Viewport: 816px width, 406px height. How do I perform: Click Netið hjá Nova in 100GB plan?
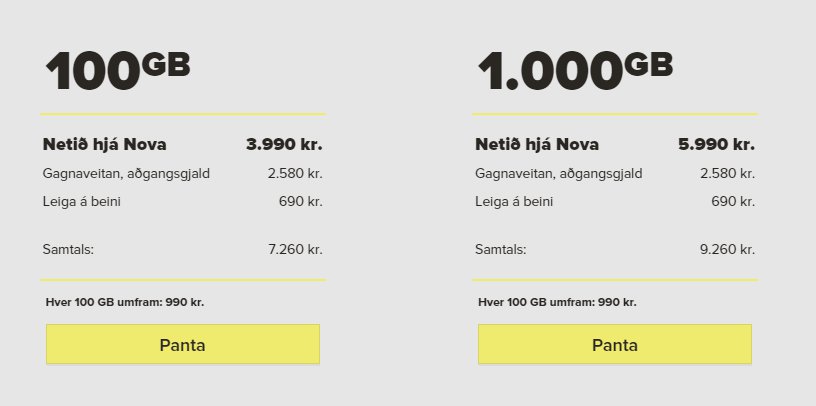[x=105, y=145]
